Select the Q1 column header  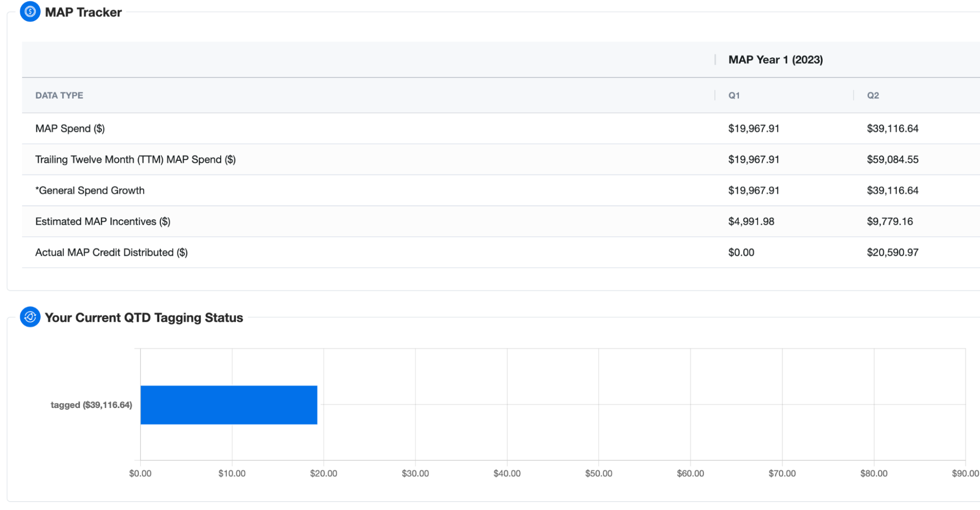point(733,96)
